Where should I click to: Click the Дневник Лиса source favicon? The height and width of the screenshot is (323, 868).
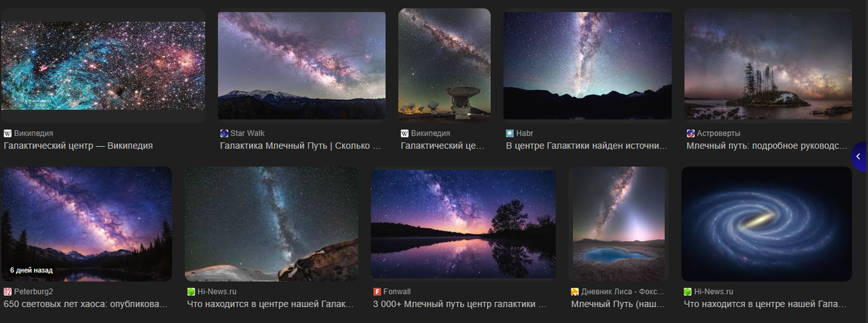tap(575, 291)
